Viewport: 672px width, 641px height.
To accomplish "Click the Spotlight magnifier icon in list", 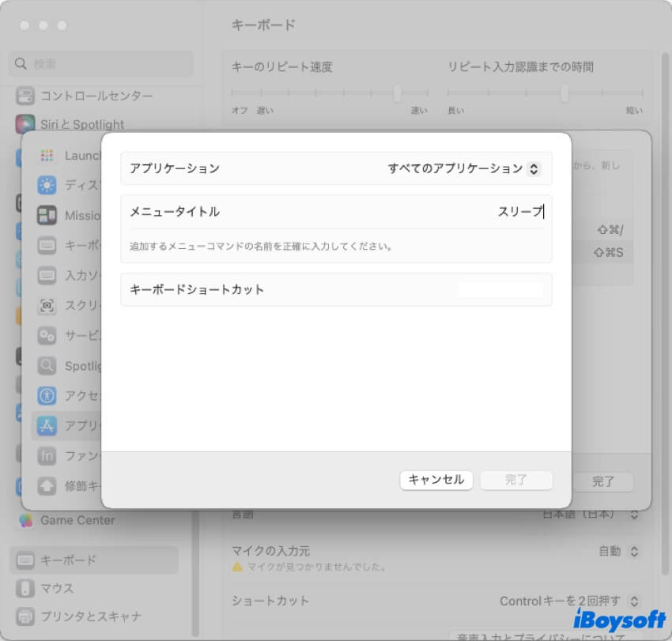I will (x=47, y=366).
